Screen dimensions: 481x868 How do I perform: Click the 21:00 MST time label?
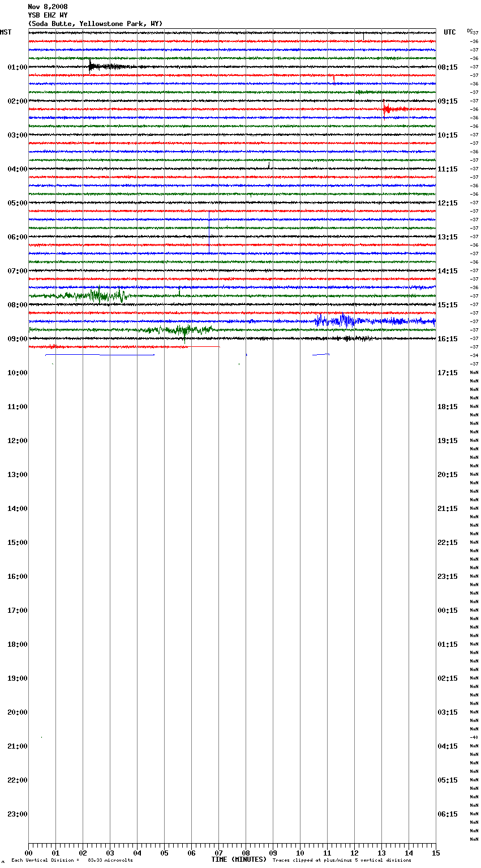pyautogui.click(x=18, y=746)
